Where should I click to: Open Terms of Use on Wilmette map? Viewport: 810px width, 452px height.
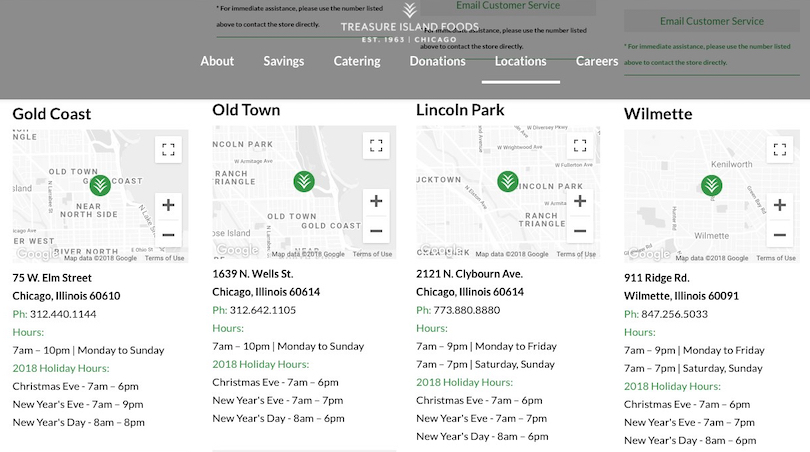(776, 258)
